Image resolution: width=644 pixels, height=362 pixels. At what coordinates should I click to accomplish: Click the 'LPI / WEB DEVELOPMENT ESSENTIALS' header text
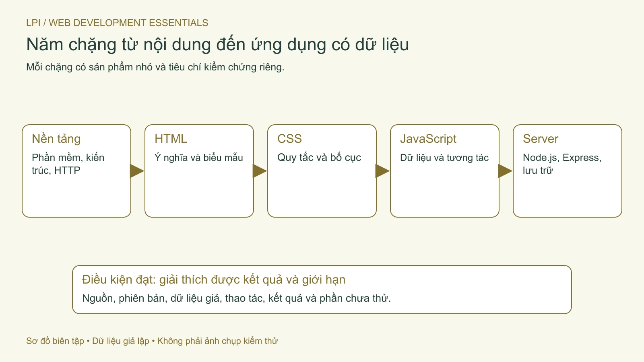click(x=117, y=23)
